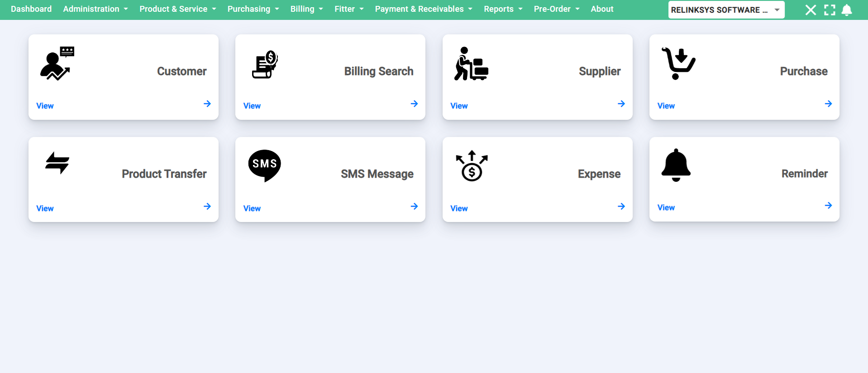This screenshot has height=373, width=868.
Task: Open the About menu item
Action: (x=602, y=9)
